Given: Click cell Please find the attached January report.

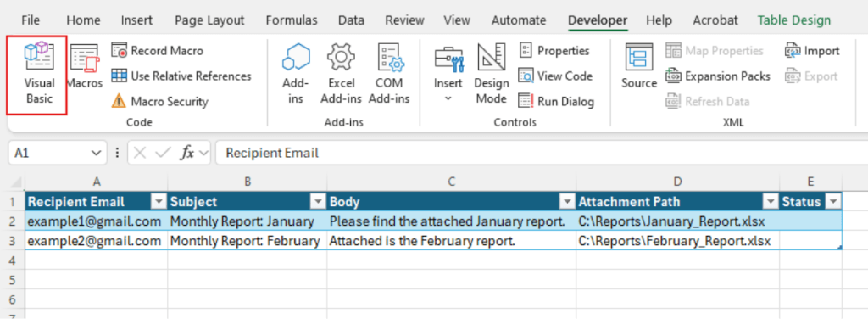Looking at the screenshot, I should 452,221.
